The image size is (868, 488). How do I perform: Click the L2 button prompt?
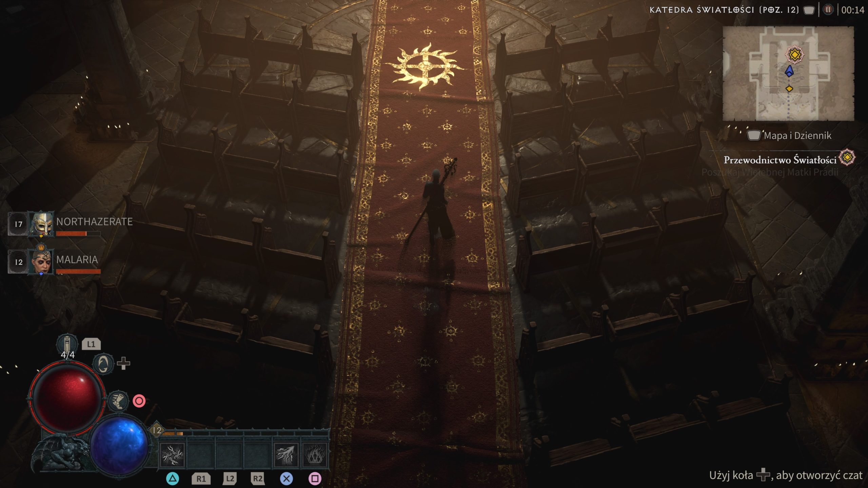coord(230,479)
